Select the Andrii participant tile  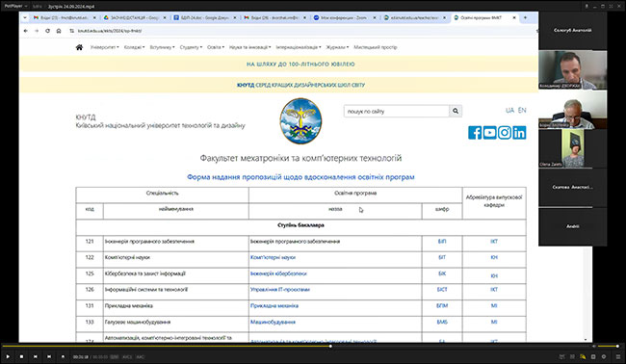pos(572,226)
